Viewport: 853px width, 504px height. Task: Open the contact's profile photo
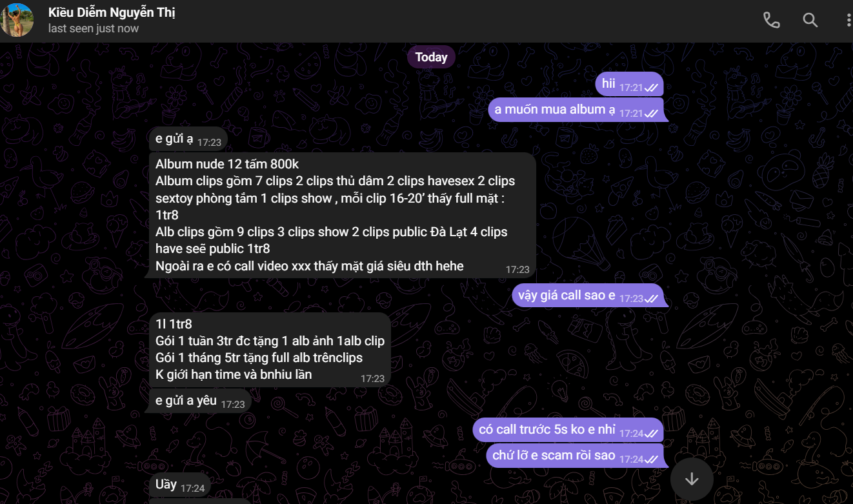17,20
